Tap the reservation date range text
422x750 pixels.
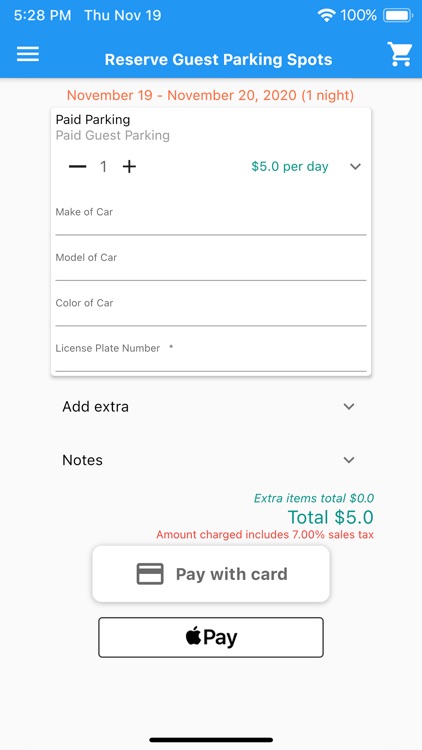(x=211, y=95)
